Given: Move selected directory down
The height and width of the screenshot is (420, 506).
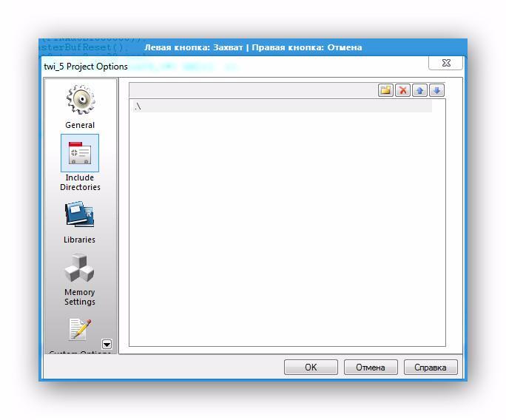Looking at the screenshot, I should tap(436, 90).
